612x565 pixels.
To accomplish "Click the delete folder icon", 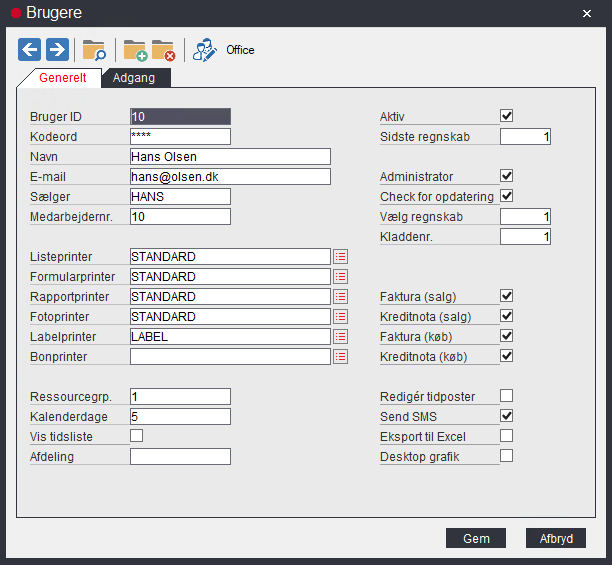I will click(163, 50).
